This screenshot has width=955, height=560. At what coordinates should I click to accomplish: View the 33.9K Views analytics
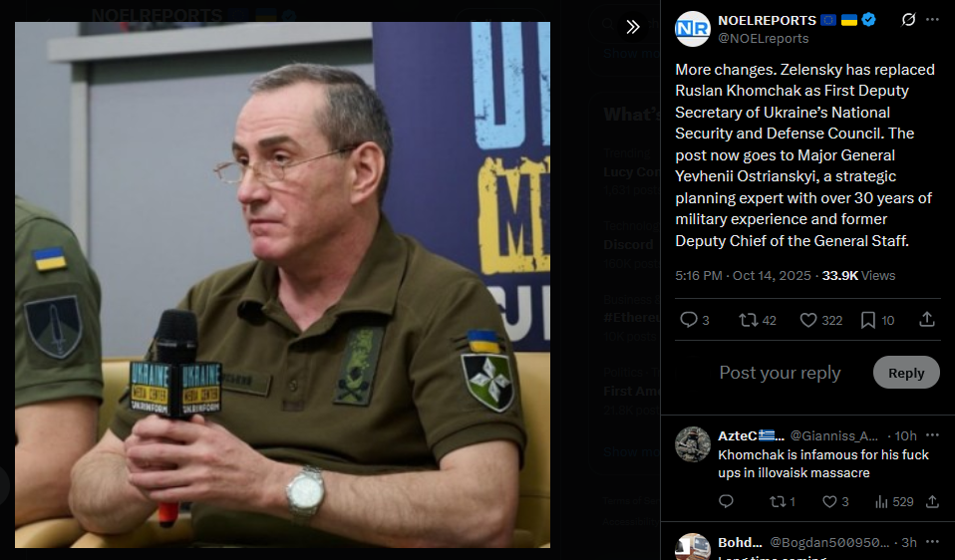(x=858, y=276)
